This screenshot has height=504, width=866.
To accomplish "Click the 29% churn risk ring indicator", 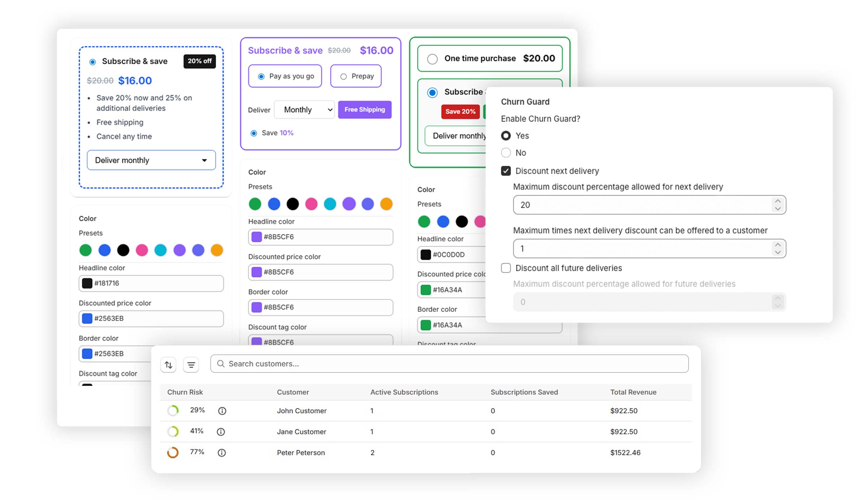I will coord(173,410).
